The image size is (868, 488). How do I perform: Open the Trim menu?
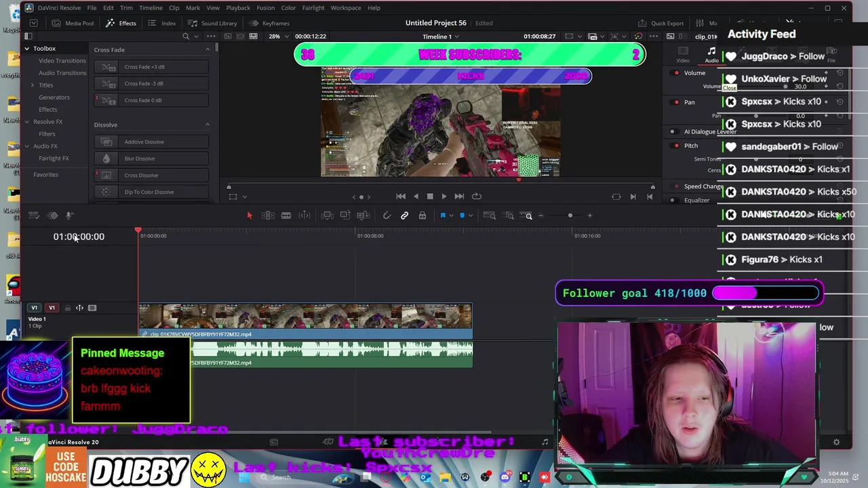126,7
